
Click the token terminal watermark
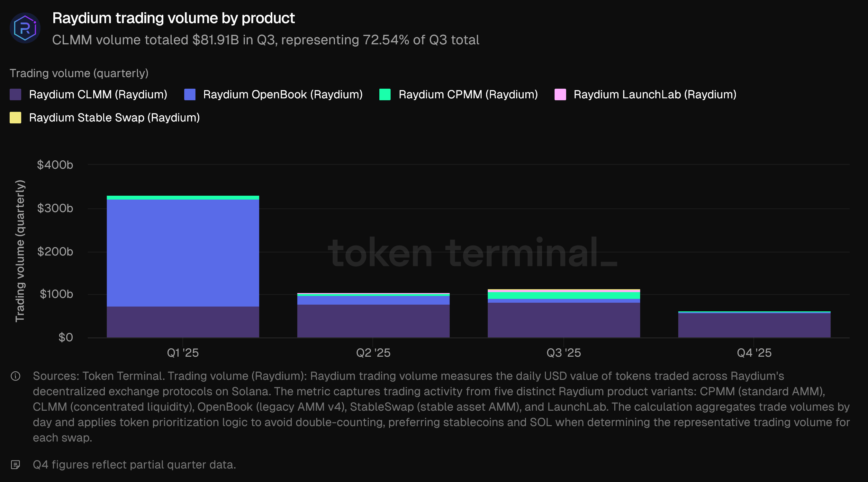472,253
